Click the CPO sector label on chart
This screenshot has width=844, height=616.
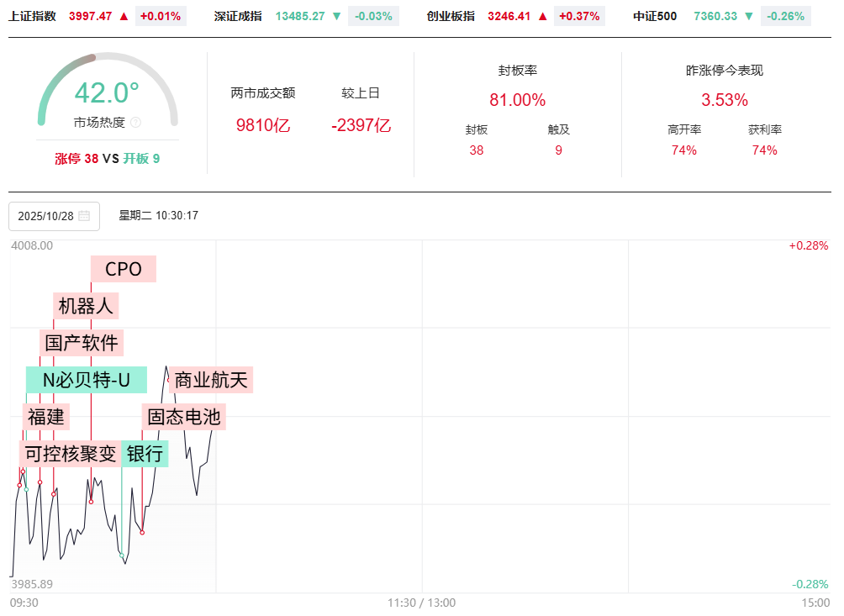pyautogui.click(x=124, y=269)
